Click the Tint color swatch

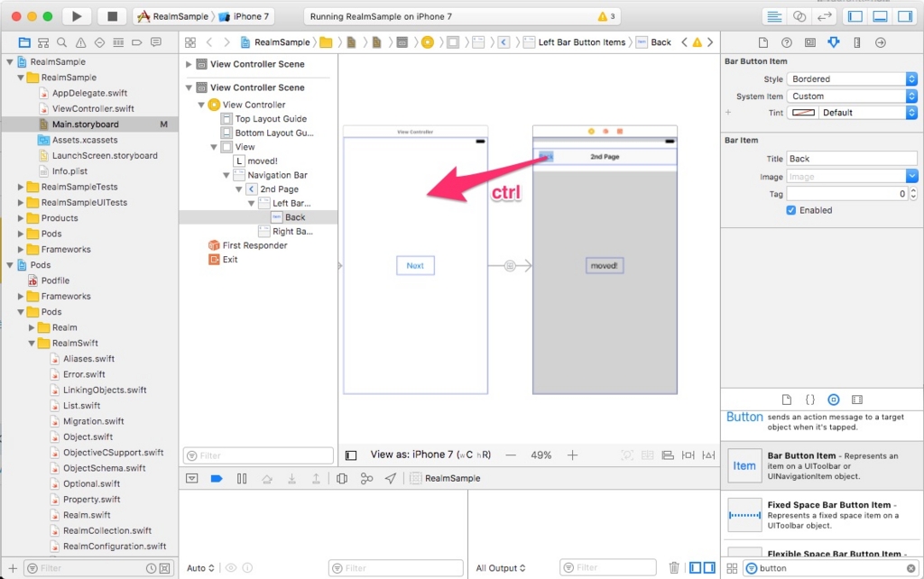803,113
